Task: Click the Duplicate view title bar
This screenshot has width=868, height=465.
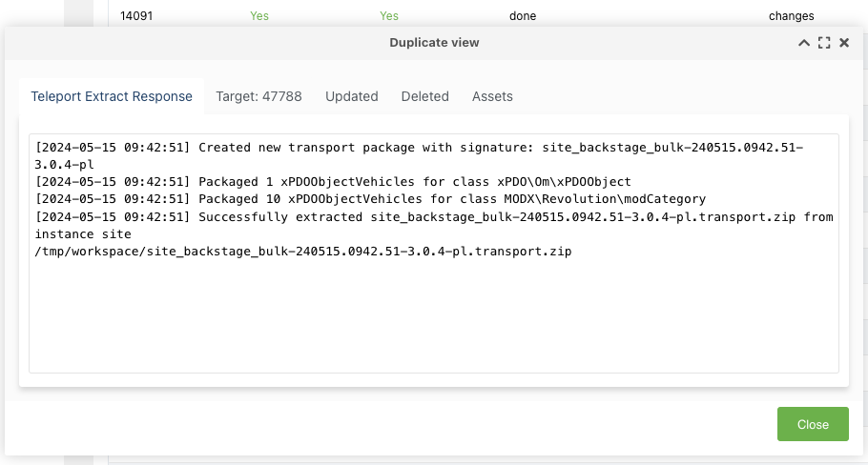Action: coord(434,43)
